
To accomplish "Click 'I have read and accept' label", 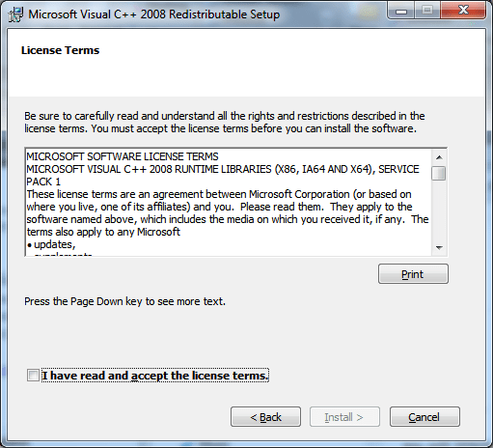I will click(155, 376).
